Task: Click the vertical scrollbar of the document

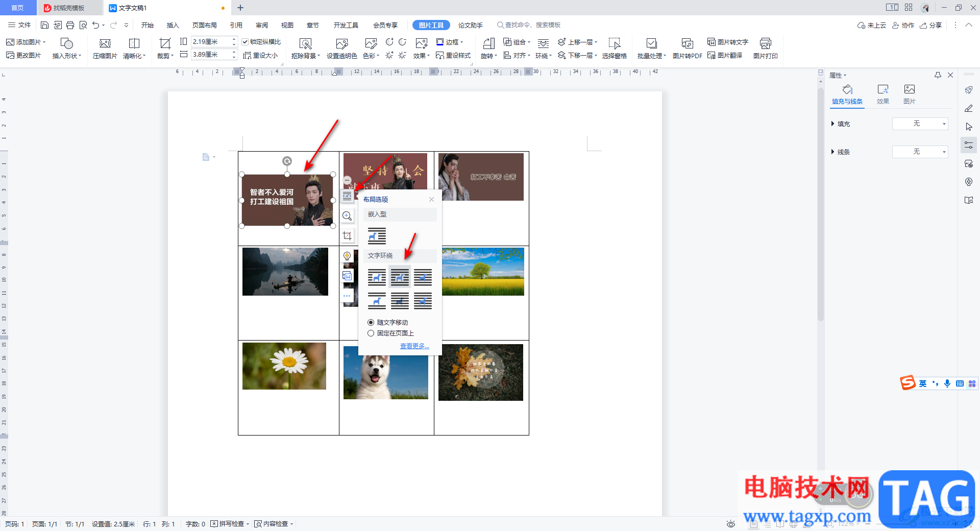Action: click(821, 204)
